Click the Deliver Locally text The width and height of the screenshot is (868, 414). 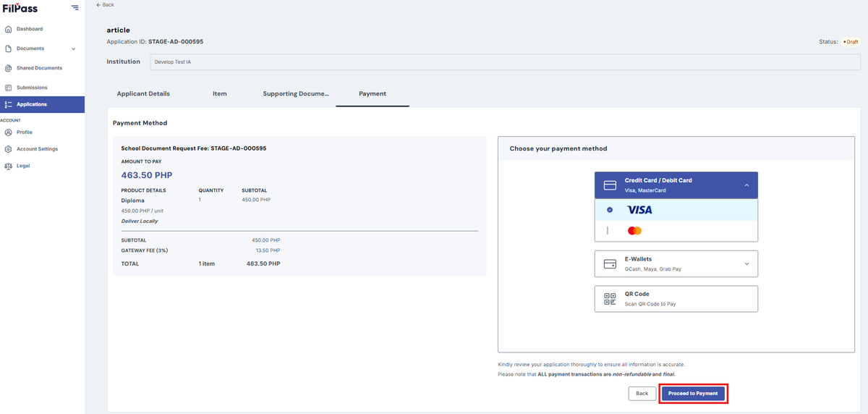[x=140, y=221]
